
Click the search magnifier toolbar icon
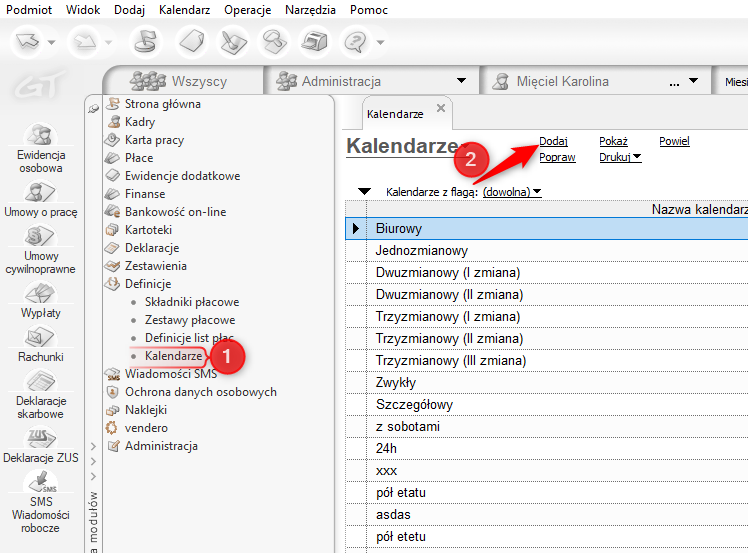(274, 42)
